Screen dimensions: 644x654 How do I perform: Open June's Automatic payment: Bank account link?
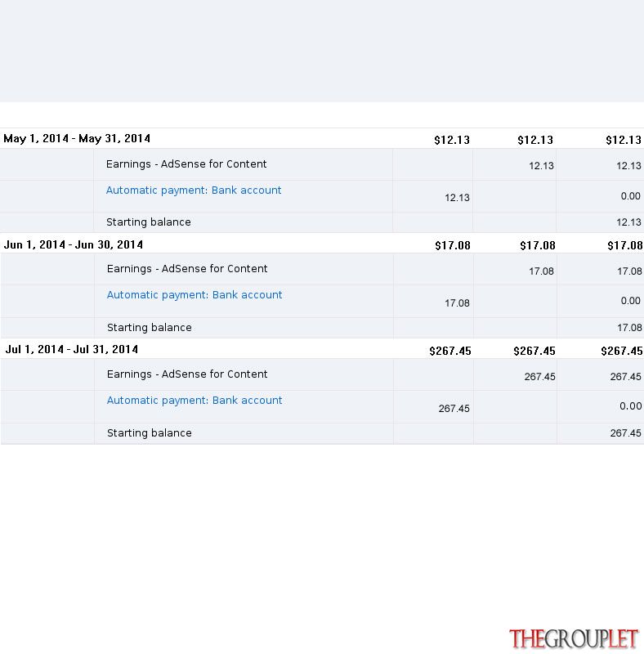(x=195, y=295)
